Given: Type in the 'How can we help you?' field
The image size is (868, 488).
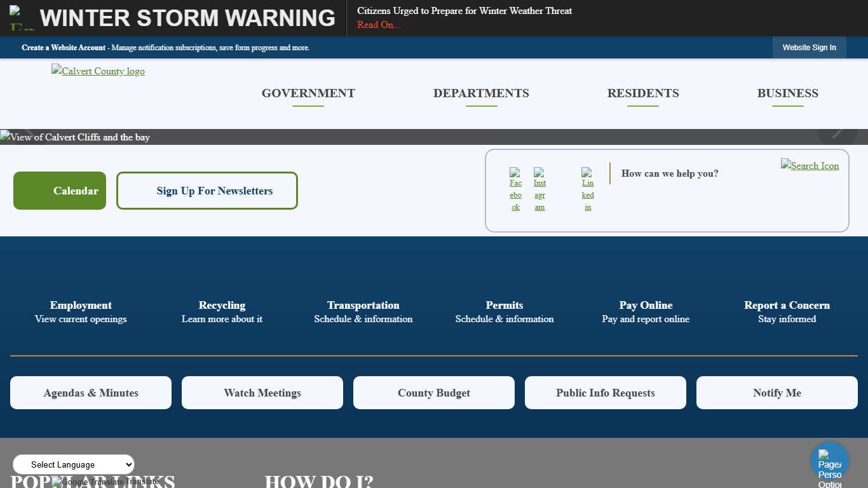Looking at the screenshot, I should pos(693,173).
